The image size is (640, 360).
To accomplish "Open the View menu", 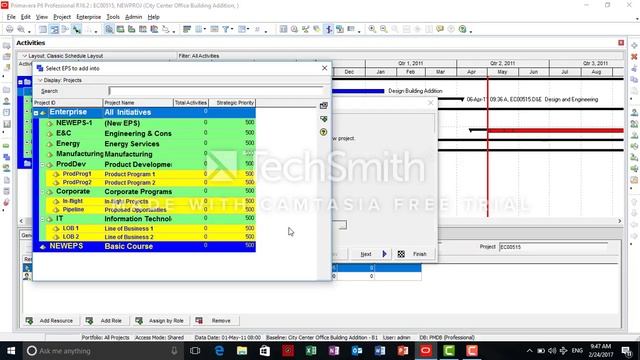I will [x=42, y=17].
